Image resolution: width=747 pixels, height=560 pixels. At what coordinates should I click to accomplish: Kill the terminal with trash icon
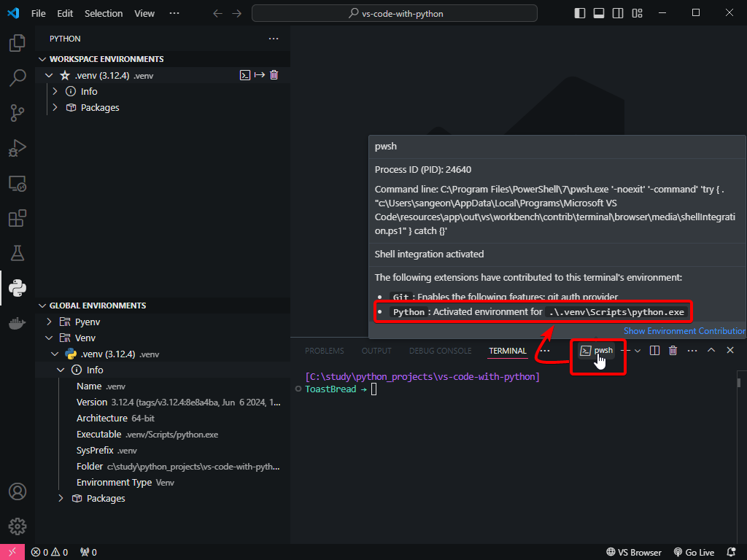tap(673, 351)
